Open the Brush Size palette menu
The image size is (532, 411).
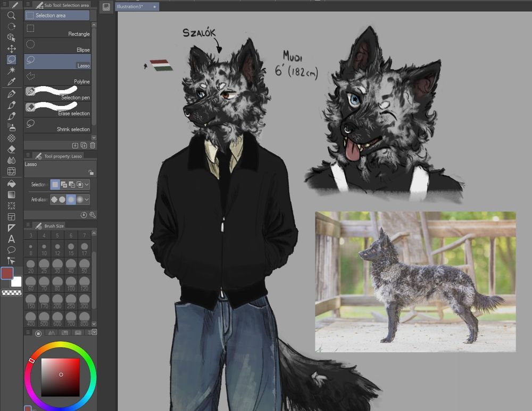click(28, 225)
